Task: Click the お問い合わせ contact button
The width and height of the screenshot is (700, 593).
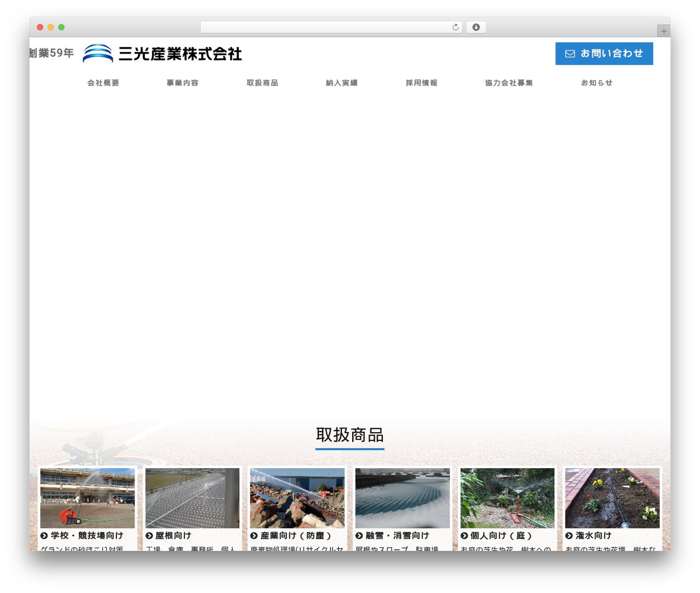Action: click(604, 54)
